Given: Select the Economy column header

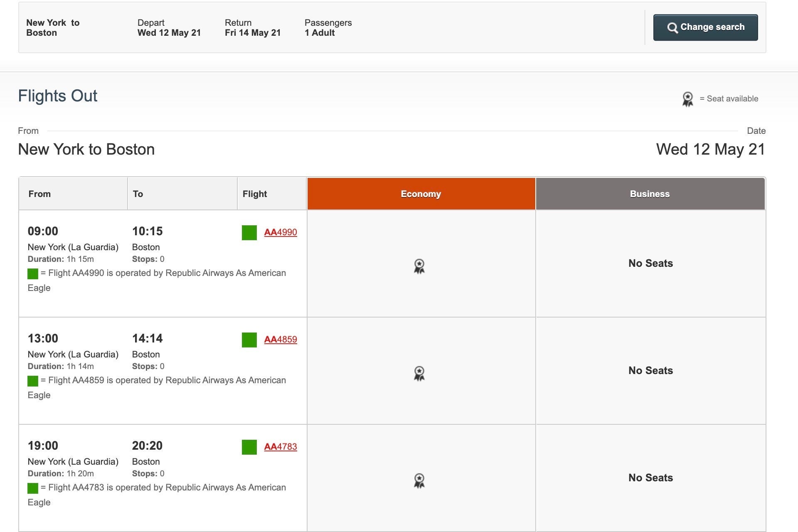Looking at the screenshot, I should click(421, 194).
